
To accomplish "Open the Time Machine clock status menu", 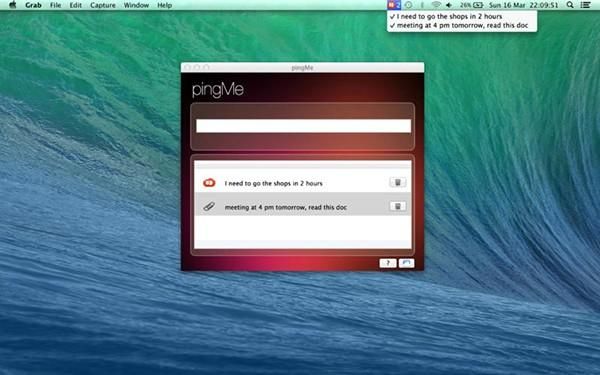I will click(x=409, y=5).
